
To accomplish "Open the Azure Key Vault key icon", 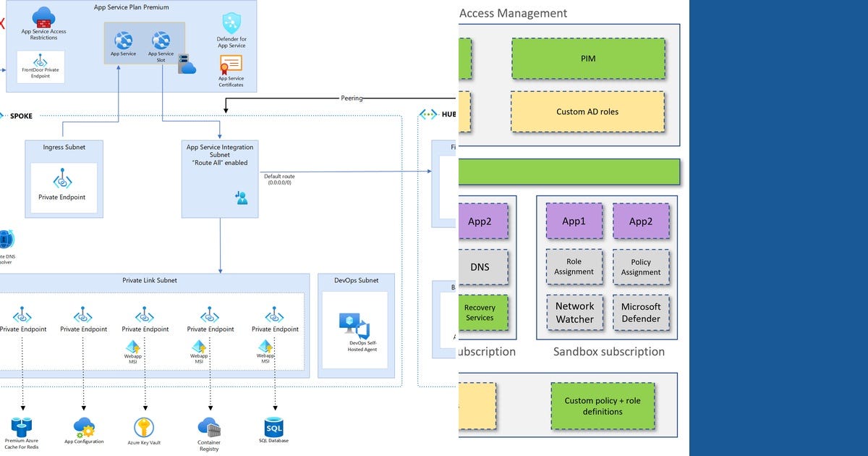I will pyautogui.click(x=143, y=426).
